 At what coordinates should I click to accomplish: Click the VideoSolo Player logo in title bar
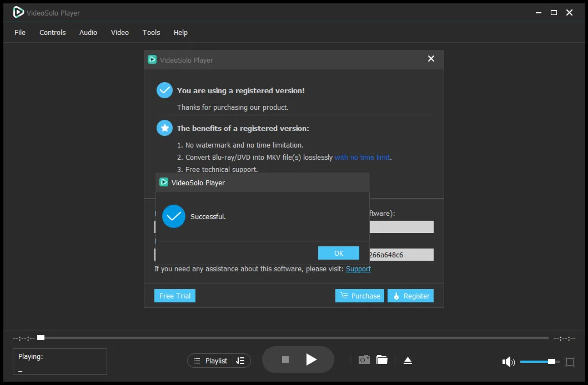point(18,12)
